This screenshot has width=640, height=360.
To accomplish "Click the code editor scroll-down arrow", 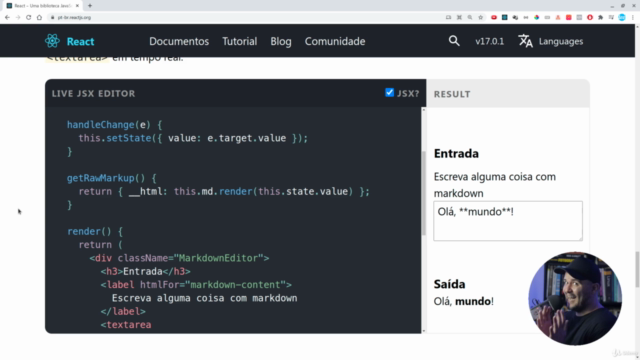I will click(424, 331).
